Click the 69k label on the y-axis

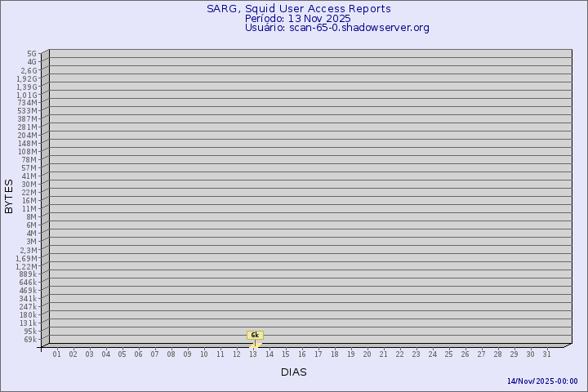click(29, 340)
